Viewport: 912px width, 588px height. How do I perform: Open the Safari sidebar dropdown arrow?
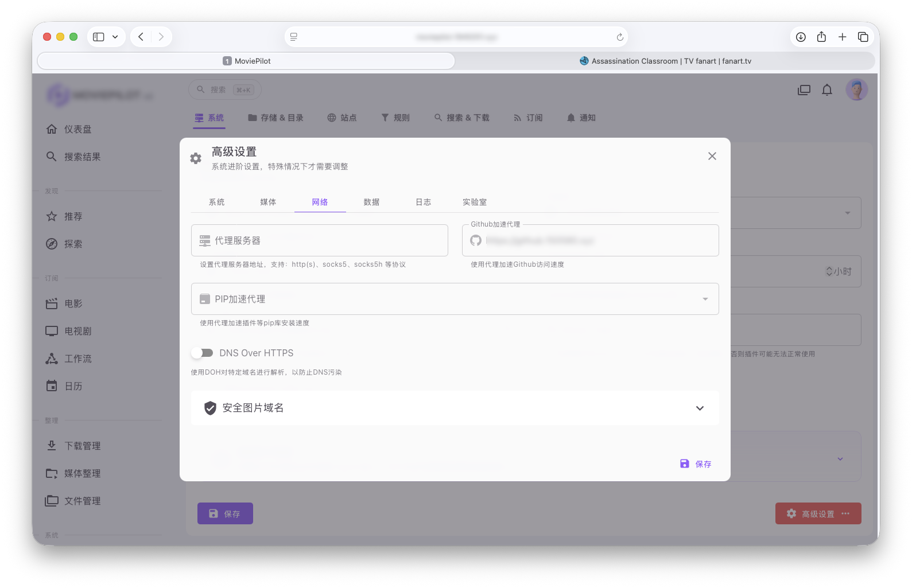(x=115, y=37)
